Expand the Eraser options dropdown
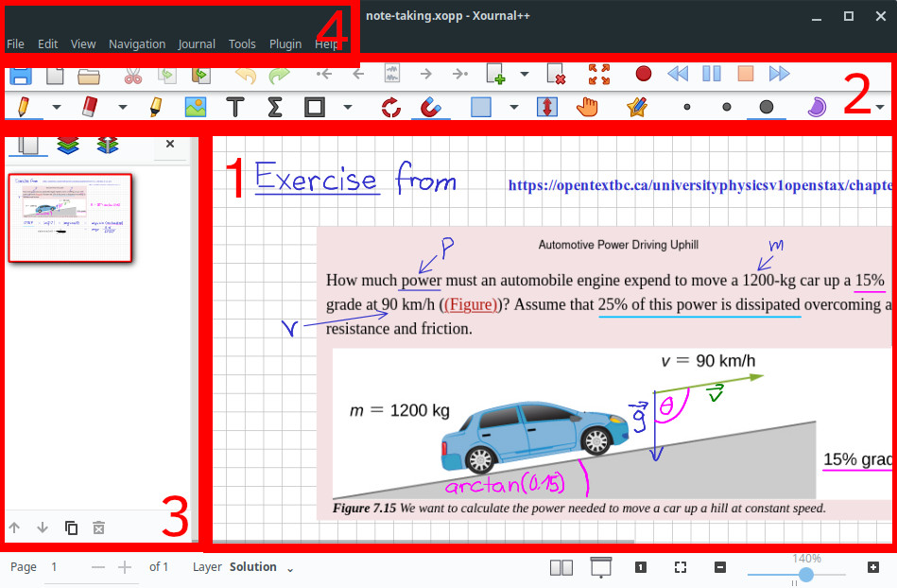 coord(123,107)
